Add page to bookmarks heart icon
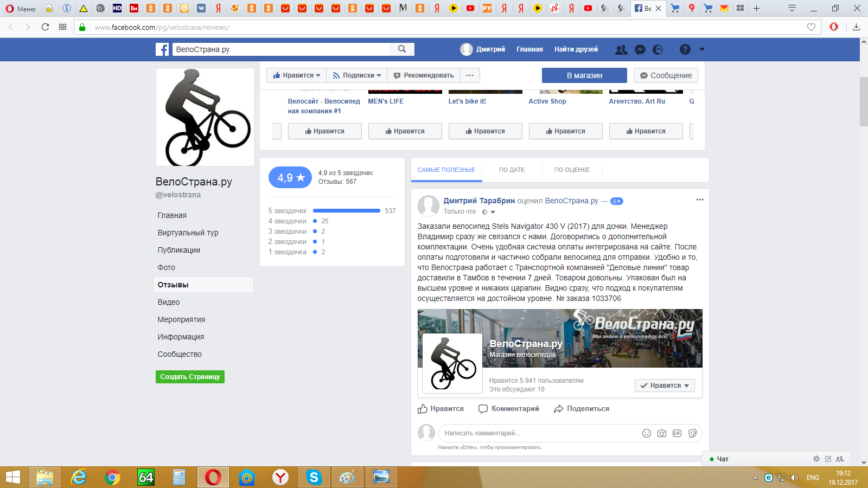 click(x=811, y=27)
